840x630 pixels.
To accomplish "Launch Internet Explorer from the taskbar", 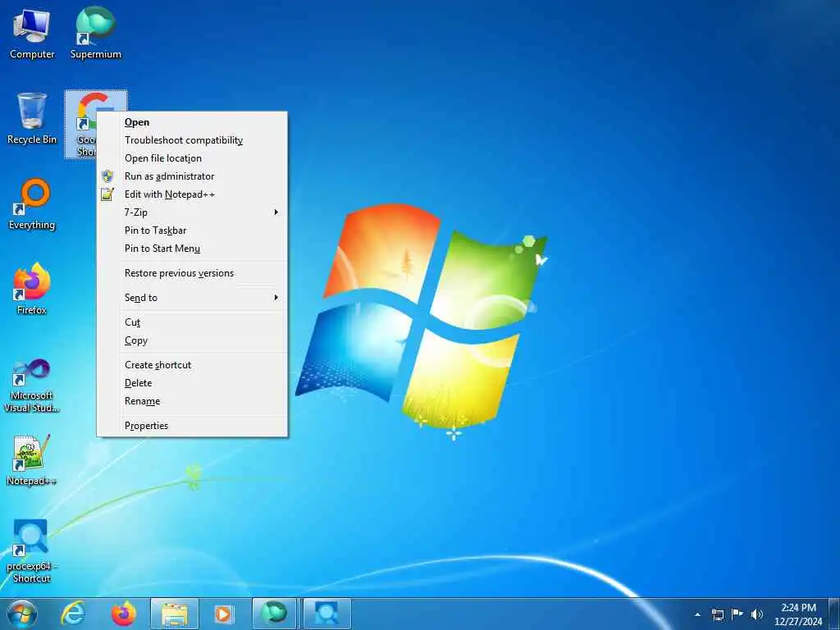I will point(73,614).
